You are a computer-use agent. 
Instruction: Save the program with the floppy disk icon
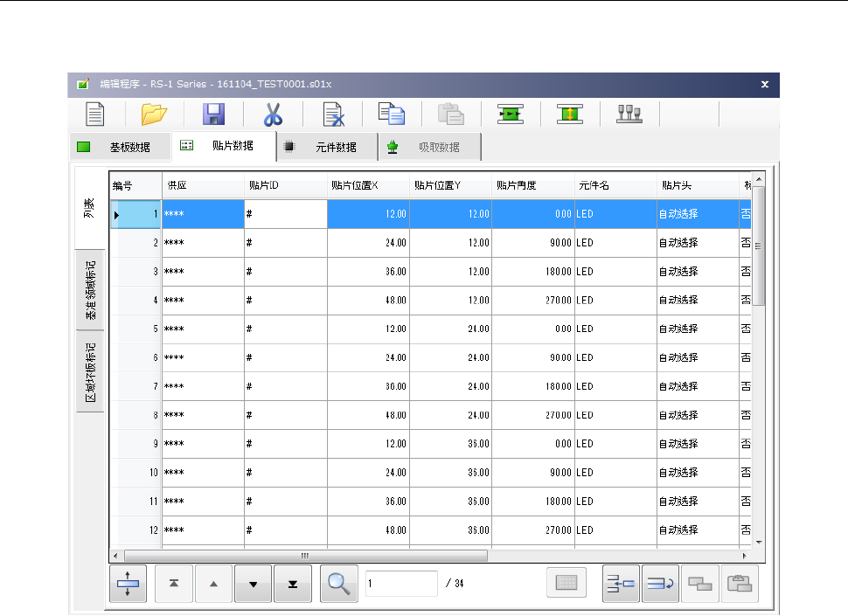(213, 114)
